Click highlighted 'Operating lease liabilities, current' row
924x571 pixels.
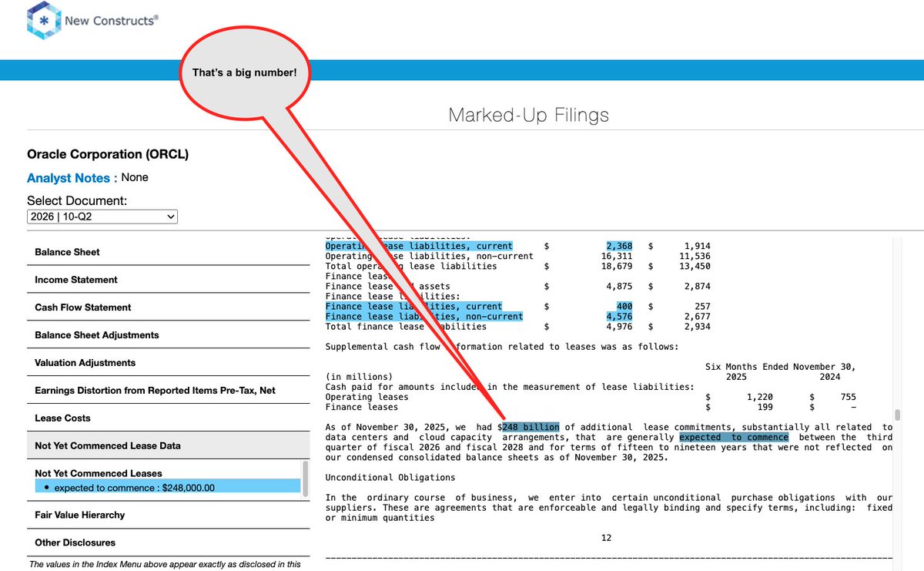[419, 246]
